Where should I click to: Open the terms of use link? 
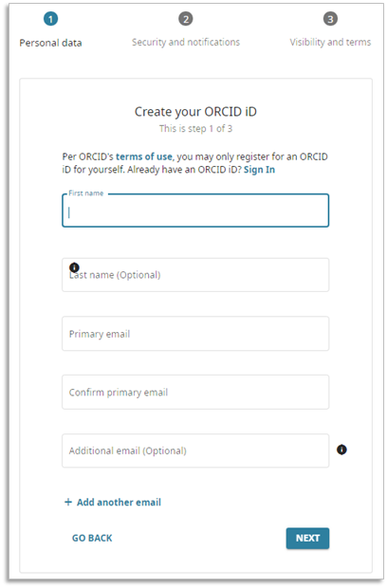[144, 156]
